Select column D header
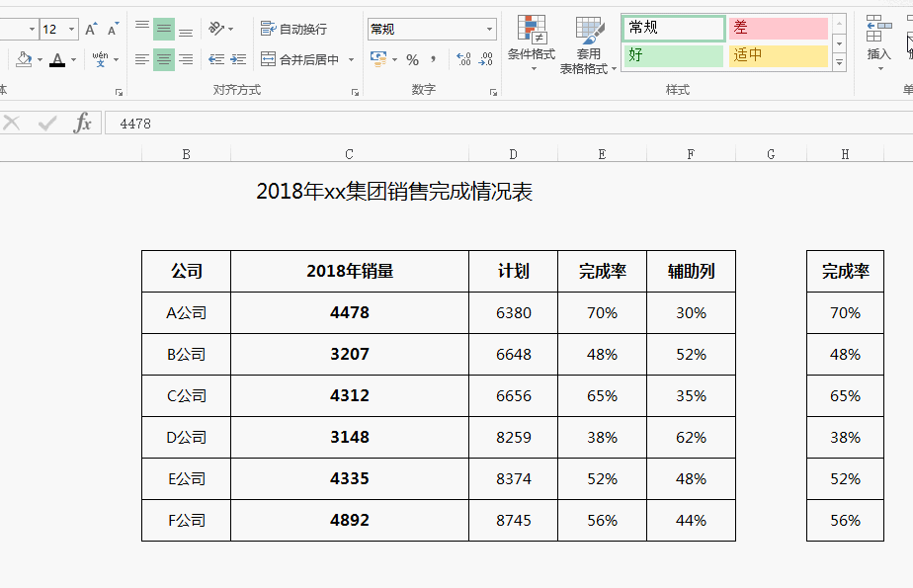This screenshot has width=913, height=588. click(513, 154)
